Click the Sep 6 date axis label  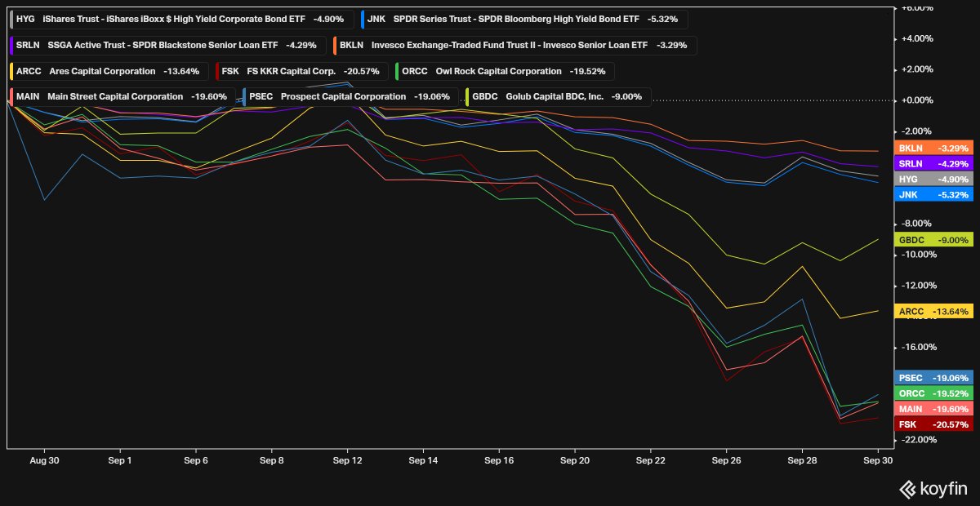click(196, 460)
